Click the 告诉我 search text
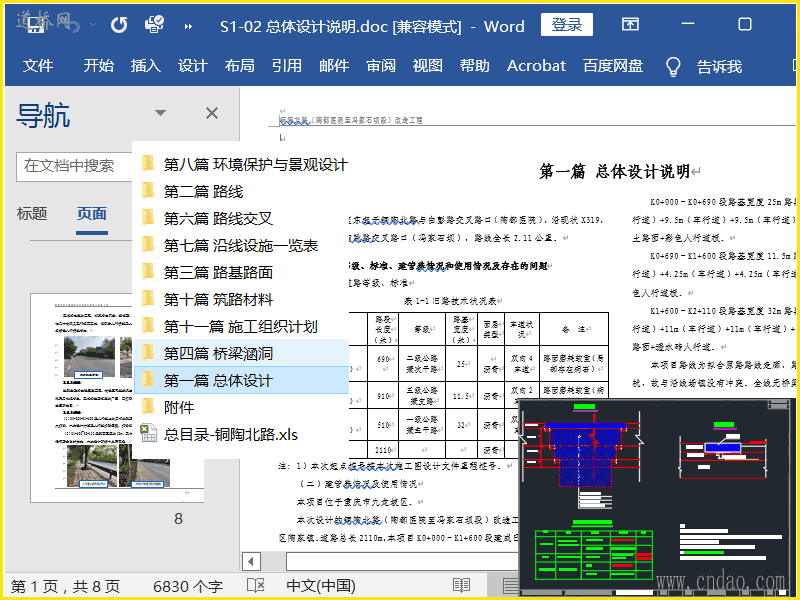This screenshot has height=600, width=800. tap(719, 66)
